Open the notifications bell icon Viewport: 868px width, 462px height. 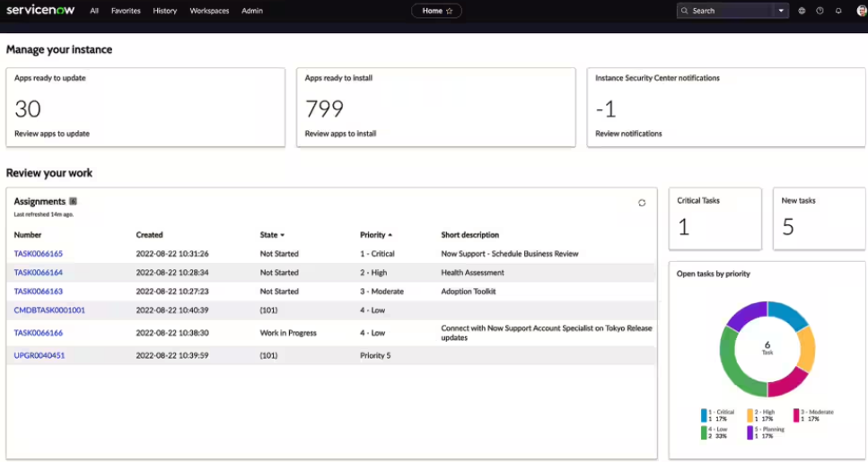tap(838, 11)
